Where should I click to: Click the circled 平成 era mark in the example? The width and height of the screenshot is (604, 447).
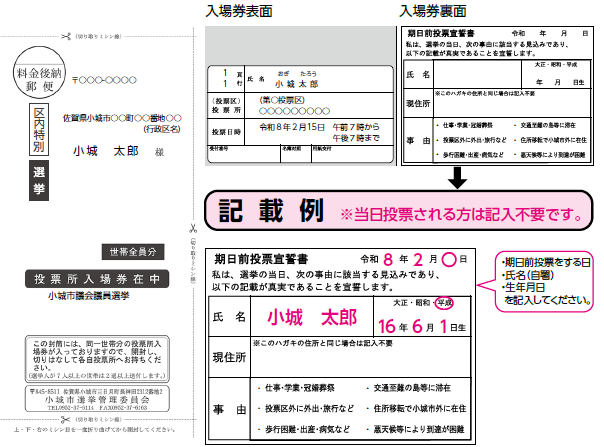point(444,303)
